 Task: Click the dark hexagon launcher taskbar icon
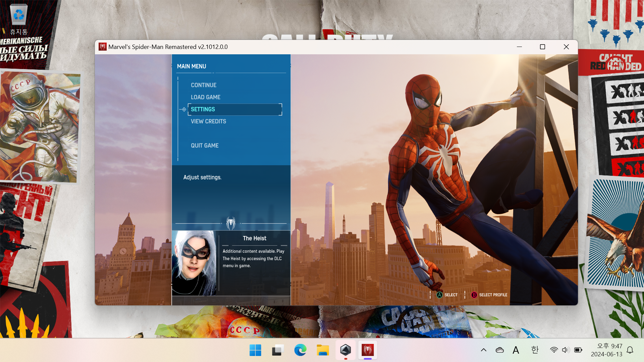pos(345,350)
